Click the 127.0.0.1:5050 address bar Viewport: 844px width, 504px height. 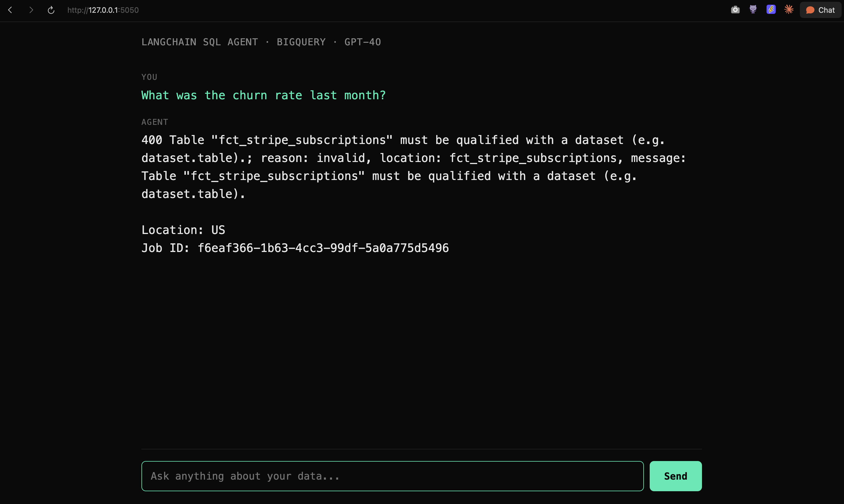[x=103, y=10]
